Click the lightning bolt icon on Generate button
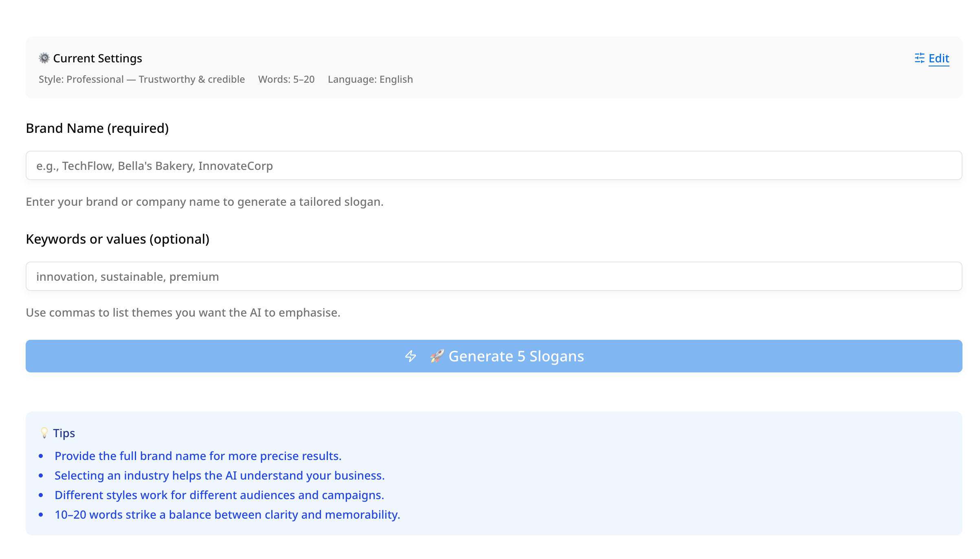The height and width of the screenshot is (559, 980). [x=411, y=357]
